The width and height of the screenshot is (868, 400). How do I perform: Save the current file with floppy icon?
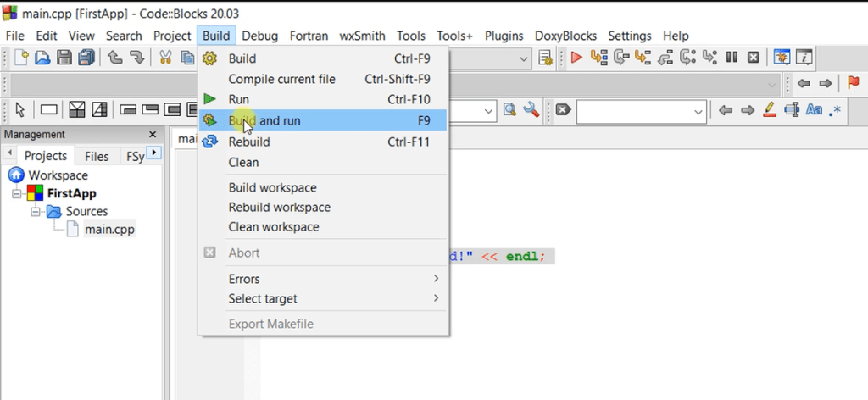click(64, 58)
